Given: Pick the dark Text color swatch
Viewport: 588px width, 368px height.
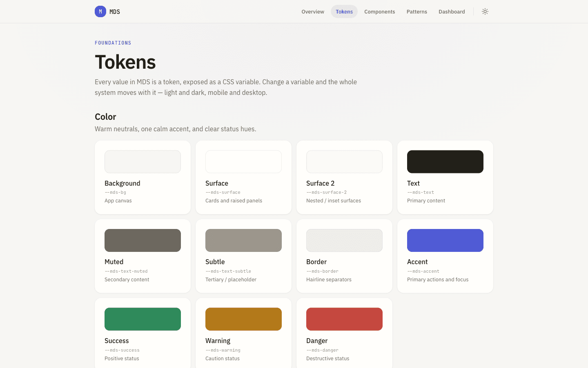Looking at the screenshot, I should click(x=445, y=162).
